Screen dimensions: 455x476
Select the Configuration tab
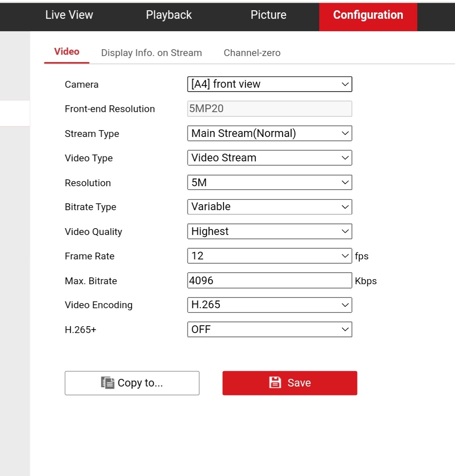[x=368, y=15]
